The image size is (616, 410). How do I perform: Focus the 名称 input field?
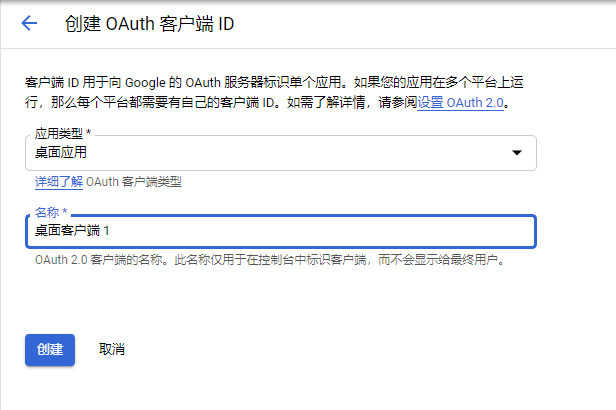click(x=280, y=230)
